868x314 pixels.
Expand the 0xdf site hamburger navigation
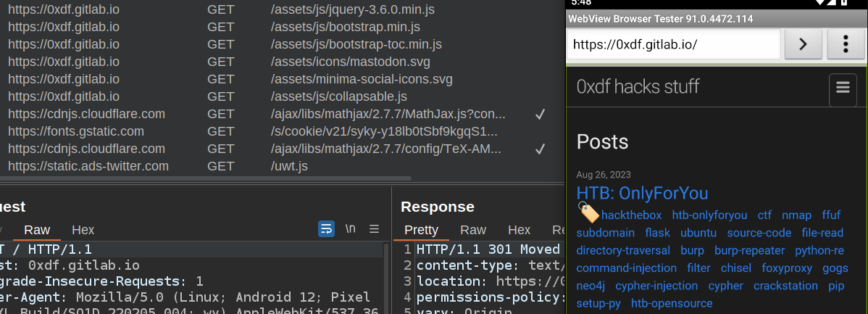coord(842,88)
